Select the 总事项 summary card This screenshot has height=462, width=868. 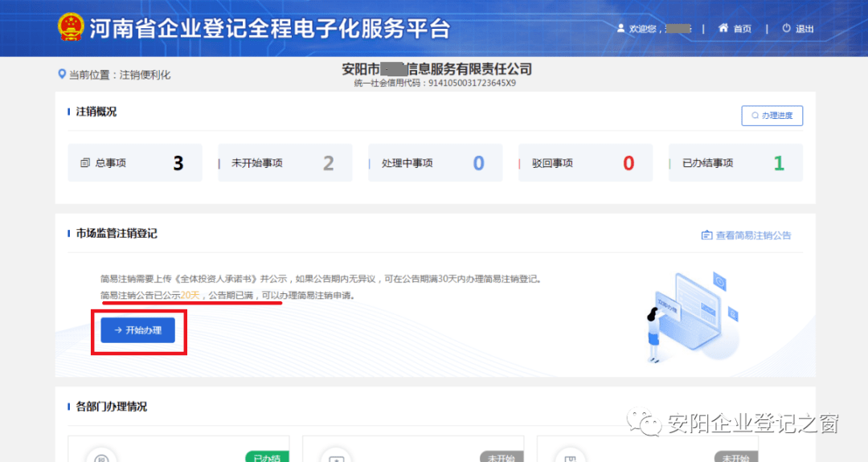coord(135,162)
